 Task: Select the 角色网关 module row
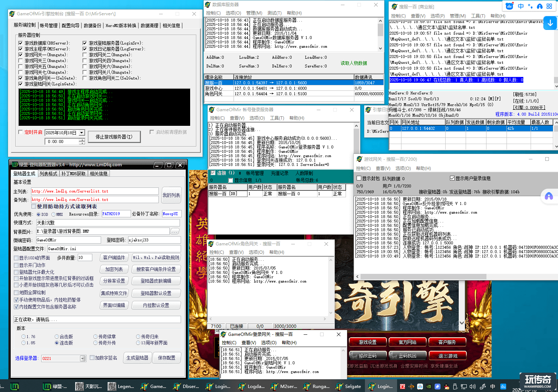click(x=294, y=94)
